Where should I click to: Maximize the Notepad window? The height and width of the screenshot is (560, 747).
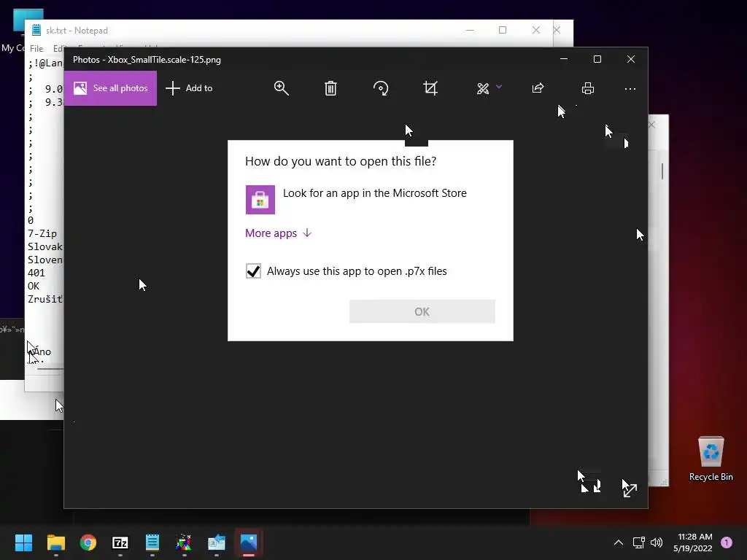point(503,30)
